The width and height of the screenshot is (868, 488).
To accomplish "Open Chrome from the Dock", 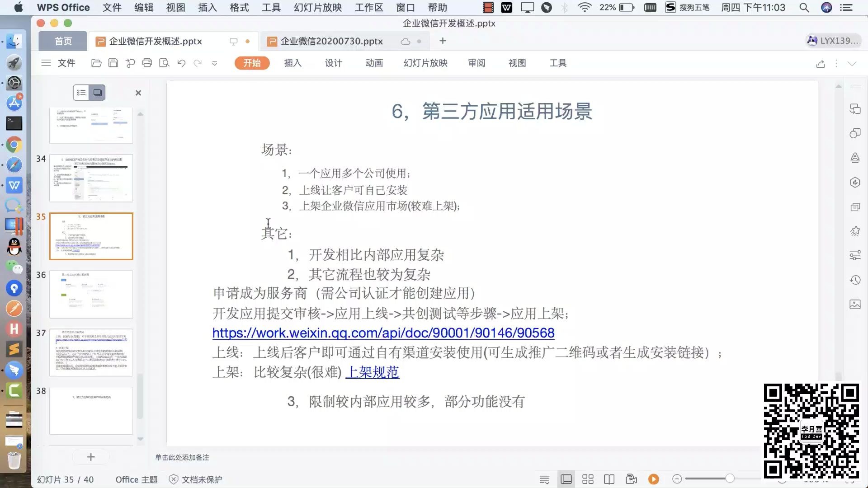I will point(14,145).
